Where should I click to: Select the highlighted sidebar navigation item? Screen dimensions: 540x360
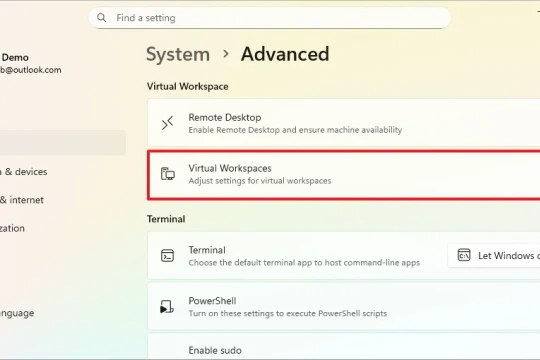(x=63, y=142)
